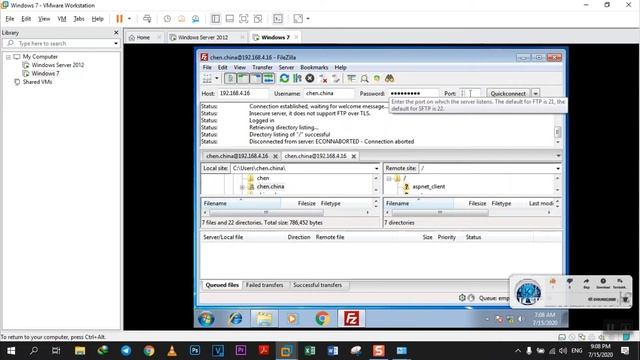Select Windows Server 2012 in library tree
Viewport: 640px width, 360px height.
(58, 65)
